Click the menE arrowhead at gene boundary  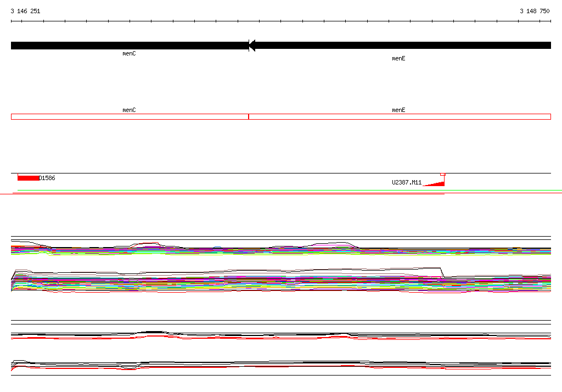pyautogui.click(x=252, y=46)
